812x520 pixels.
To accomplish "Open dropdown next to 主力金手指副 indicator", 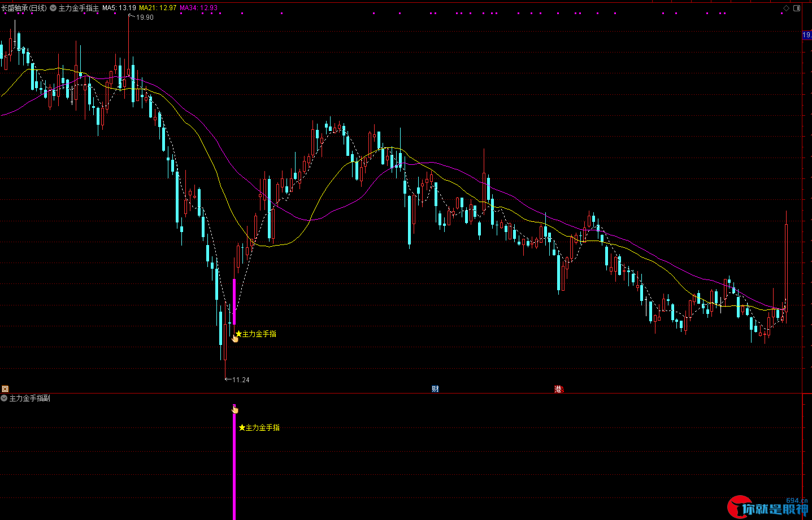I will (x=5, y=398).
